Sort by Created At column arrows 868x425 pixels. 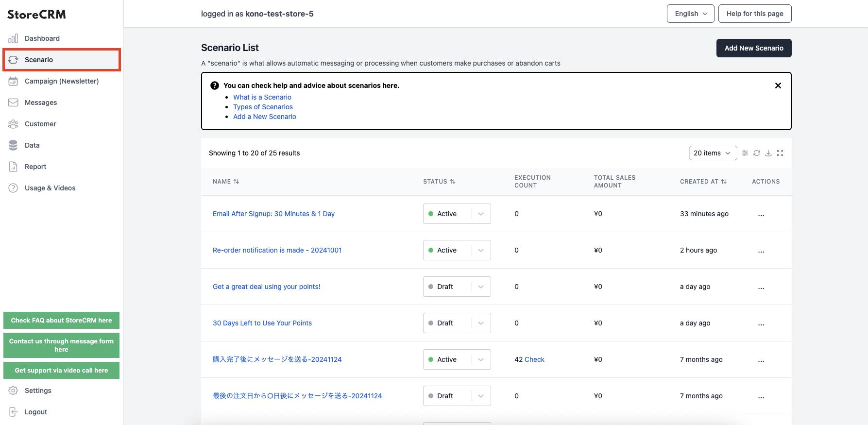(x=724, y=182)
